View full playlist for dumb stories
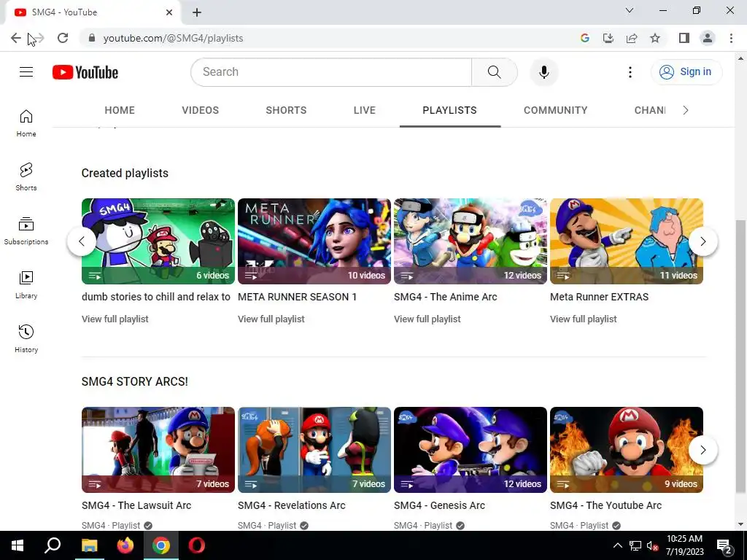 [x=115, y=319]
